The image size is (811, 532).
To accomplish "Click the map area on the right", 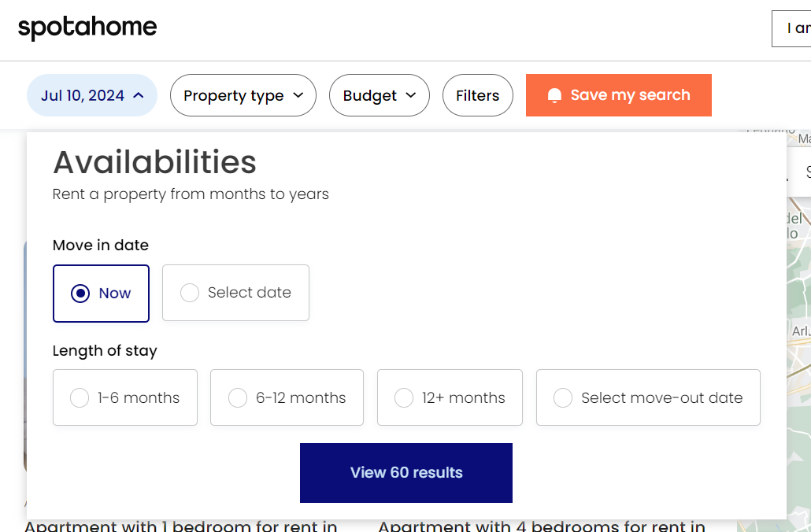I will 798,315.
